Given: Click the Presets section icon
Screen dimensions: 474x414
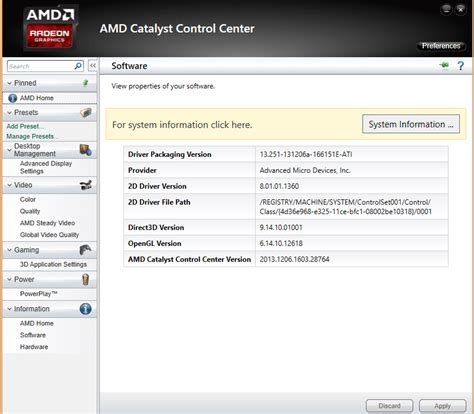Looking at the screenshot, I should coord(86,113).
